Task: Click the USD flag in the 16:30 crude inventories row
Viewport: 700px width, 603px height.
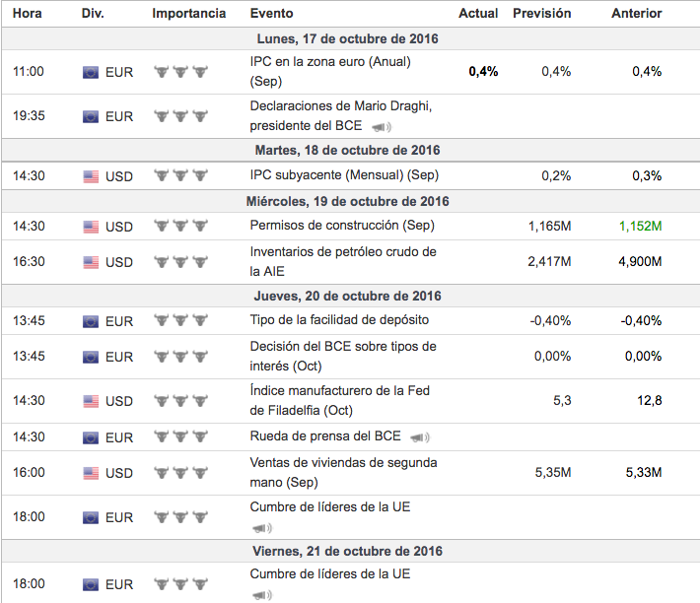Action: pyautogui.click(x=91, y=262)
